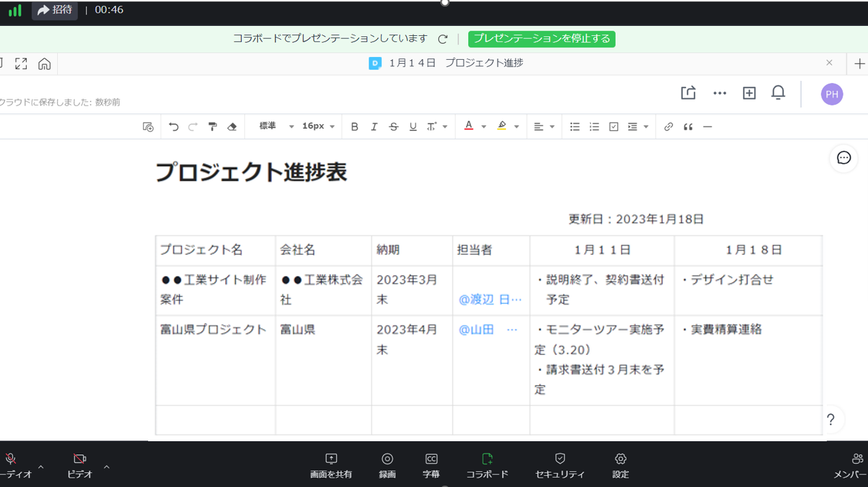Insert a checkbox task list
The height and width of the screenshot is (487, 868).
coord(614,127)
